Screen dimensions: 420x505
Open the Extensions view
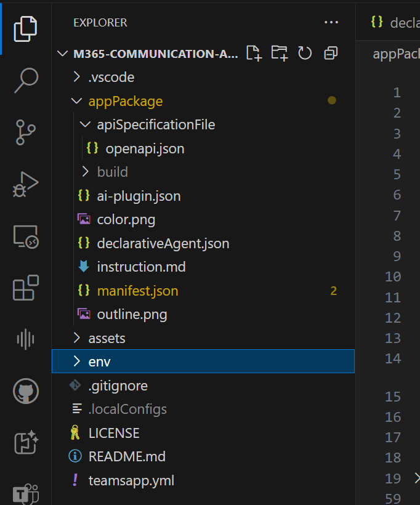[x=25, y=288]
